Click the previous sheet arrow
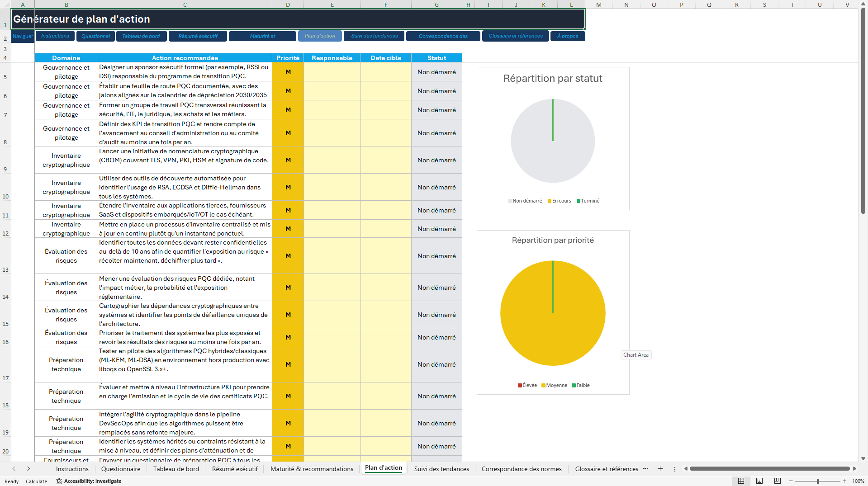 14,469
